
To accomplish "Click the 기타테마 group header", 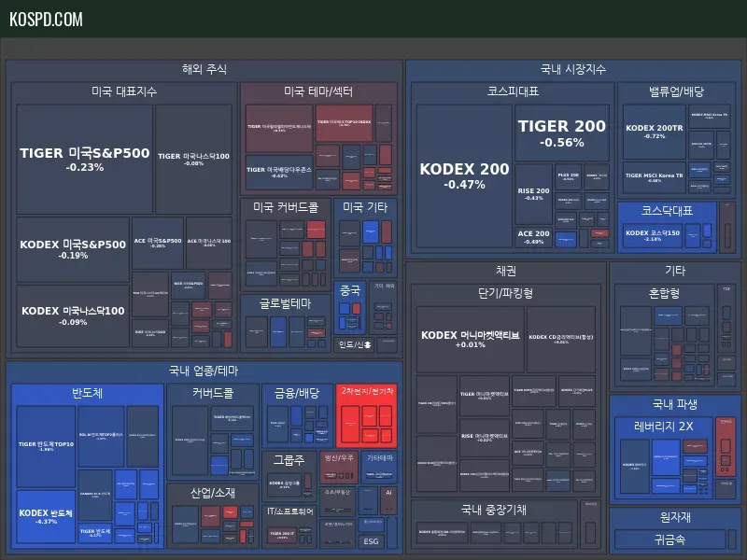I will (x=380, y=457).
